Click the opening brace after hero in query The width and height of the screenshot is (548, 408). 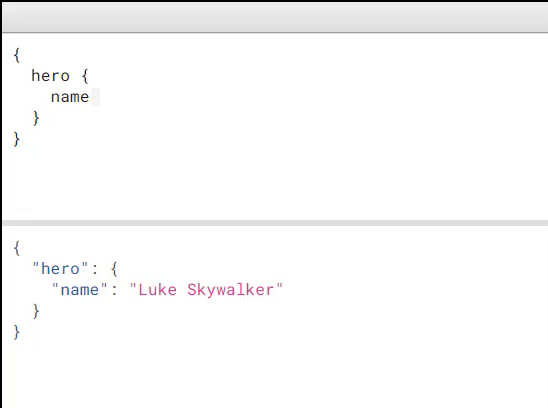(85, 76)
